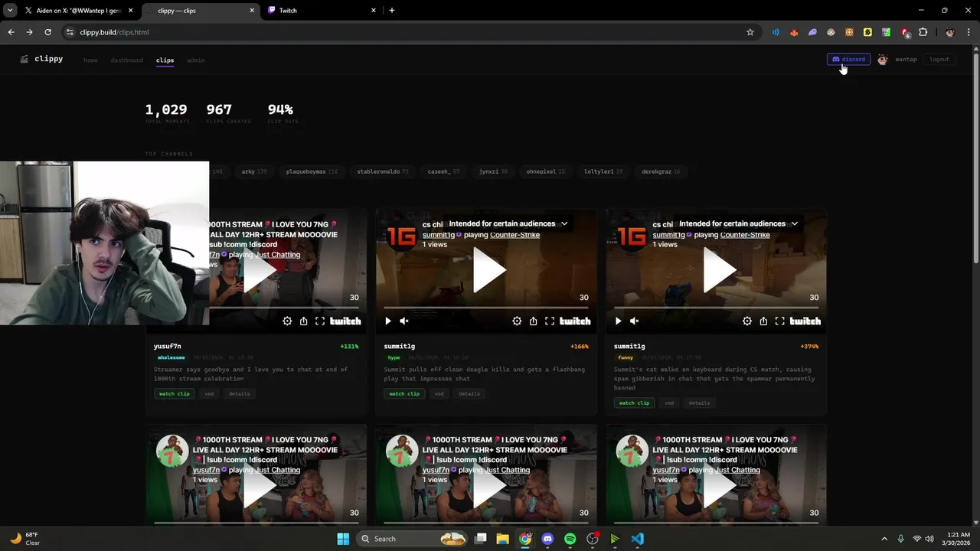Filter by plaqueboymax channel chip
Screen dimensions: 980x551
[x=312, y=171]
